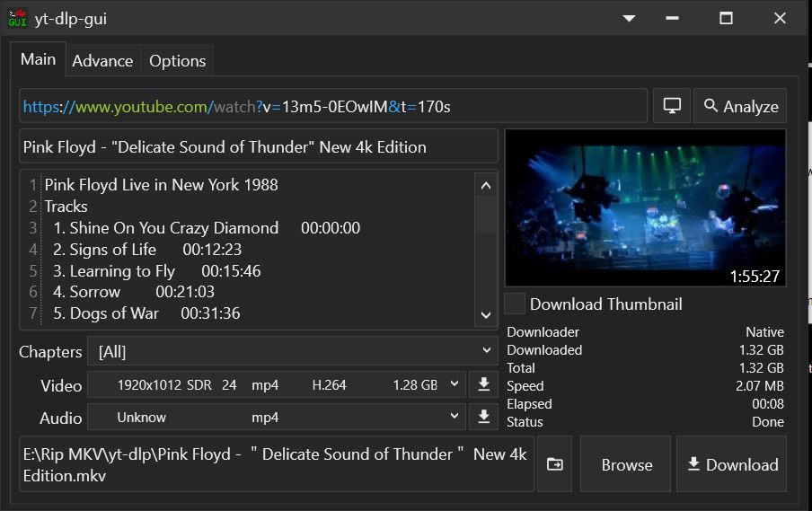Minimize the yt-dlp-gui window
Viewport: 812px width, 511px height.
(672, 19)
